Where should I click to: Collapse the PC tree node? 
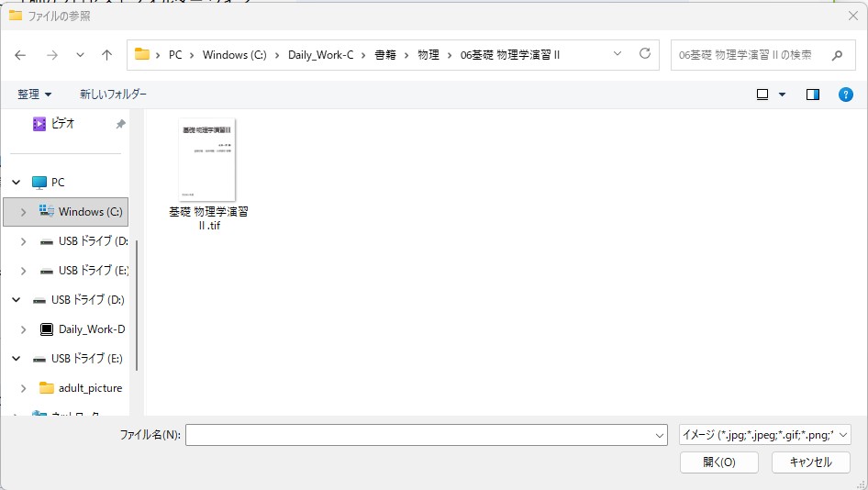click(x=17, y=183)
